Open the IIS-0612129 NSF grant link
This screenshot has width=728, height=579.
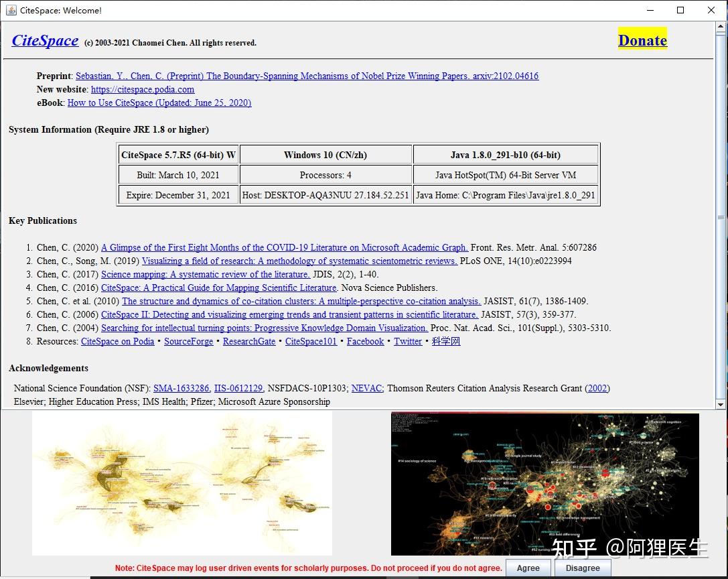click(238, 389)
